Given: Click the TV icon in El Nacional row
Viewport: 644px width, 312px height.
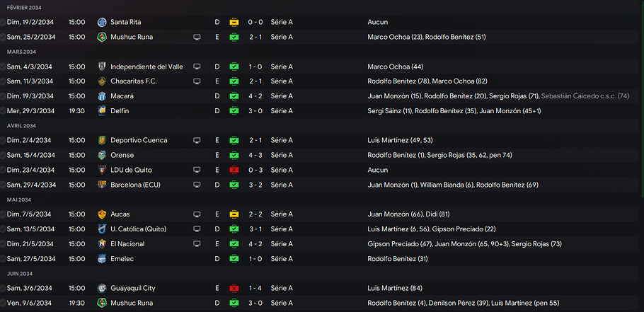Looking at the screenshot, I should [x=197, y=244].
